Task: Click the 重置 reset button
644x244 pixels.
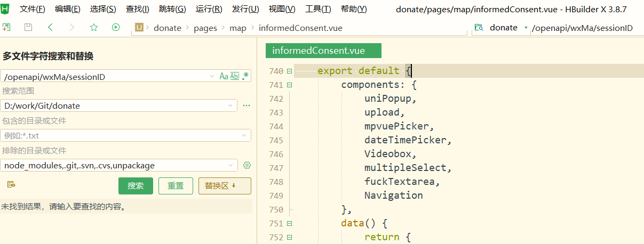Action: pyautogui.click(x=176, y=186)
